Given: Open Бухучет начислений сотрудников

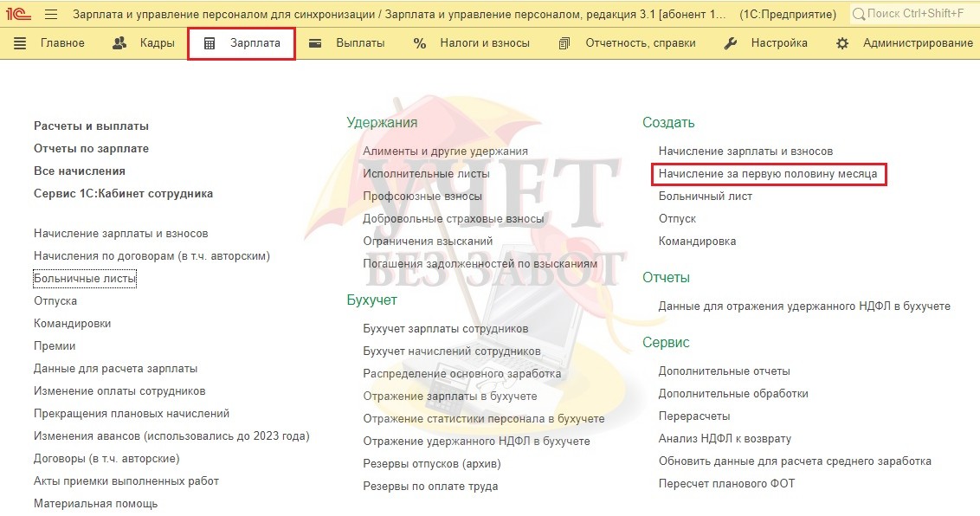Looking at the screenshot, I should (x=452, y=352).
